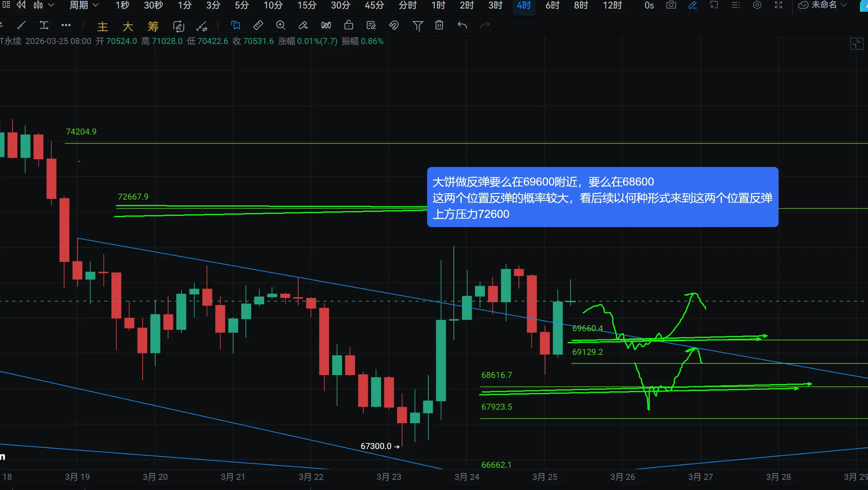868x490 pixels.
Task: Take a chart screenshot with camera icon
Action: (671, 5)
